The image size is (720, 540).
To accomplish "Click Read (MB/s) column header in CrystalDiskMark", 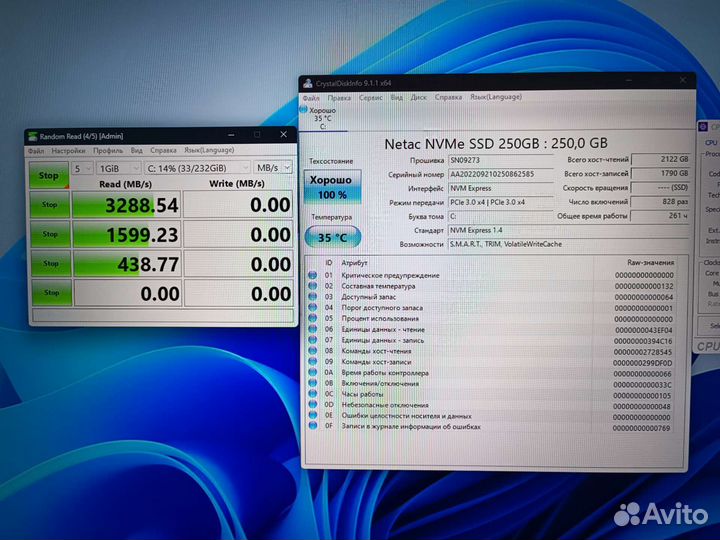I will [125, 184].
